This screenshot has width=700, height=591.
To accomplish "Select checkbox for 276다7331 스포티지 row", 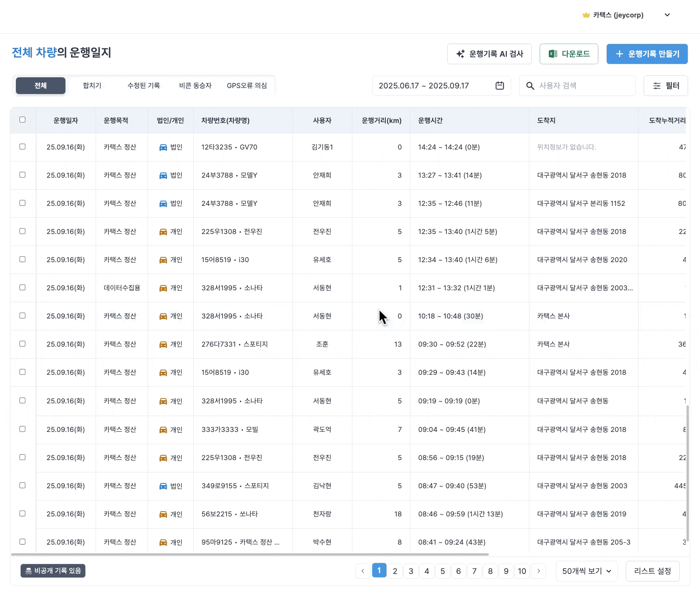I will (23, 344).
